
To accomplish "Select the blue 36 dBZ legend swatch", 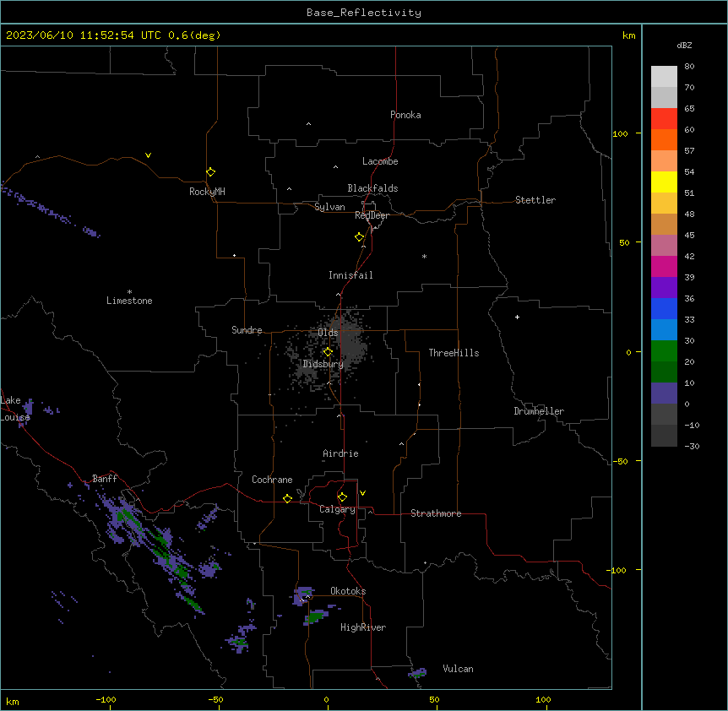I will 664,308.
